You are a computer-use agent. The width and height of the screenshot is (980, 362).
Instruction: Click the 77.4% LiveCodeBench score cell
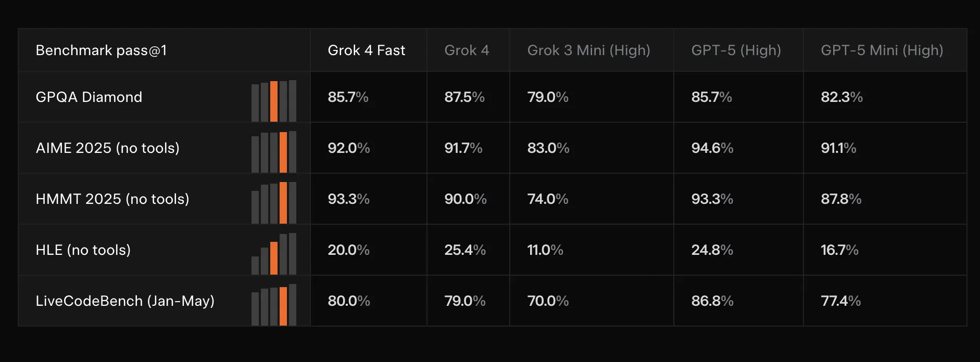click(x=840, y=301)
